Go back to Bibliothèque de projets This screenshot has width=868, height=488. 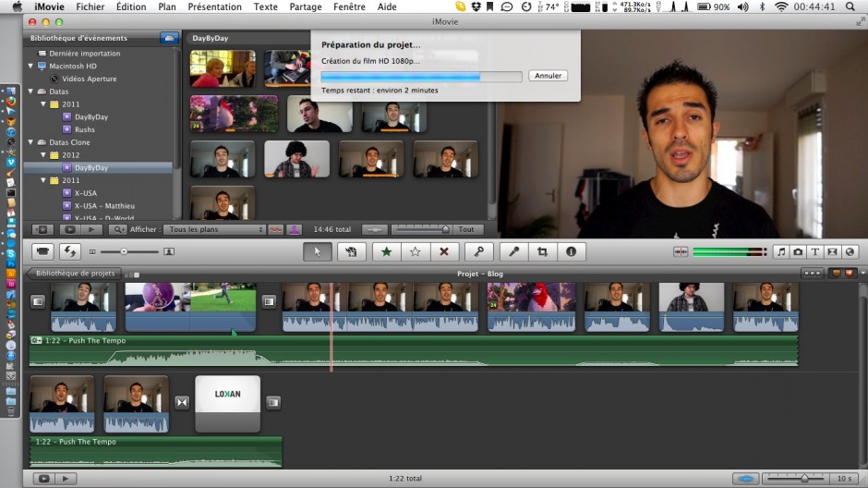pos(73,273)
